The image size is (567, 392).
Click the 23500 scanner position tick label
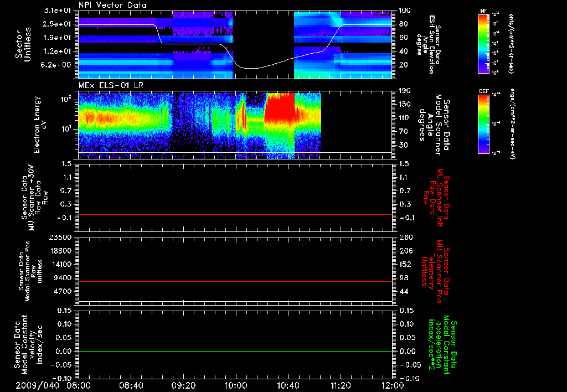(x=60, y=238)
